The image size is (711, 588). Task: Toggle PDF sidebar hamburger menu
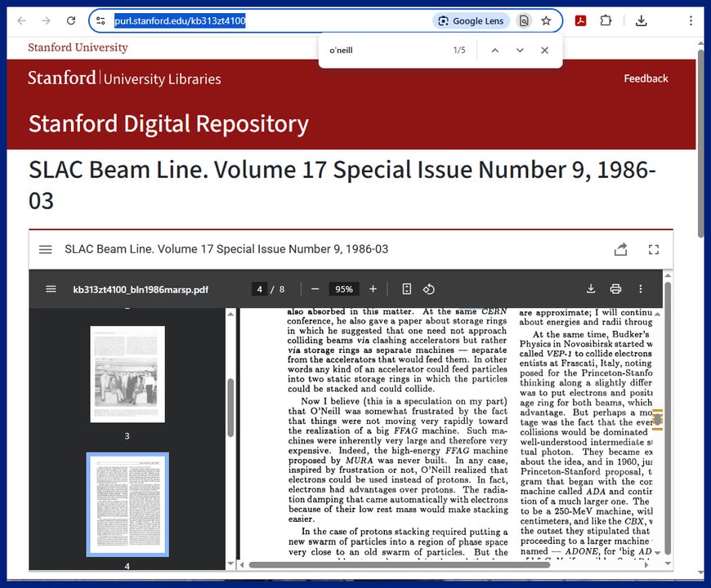tap(51, 289)
